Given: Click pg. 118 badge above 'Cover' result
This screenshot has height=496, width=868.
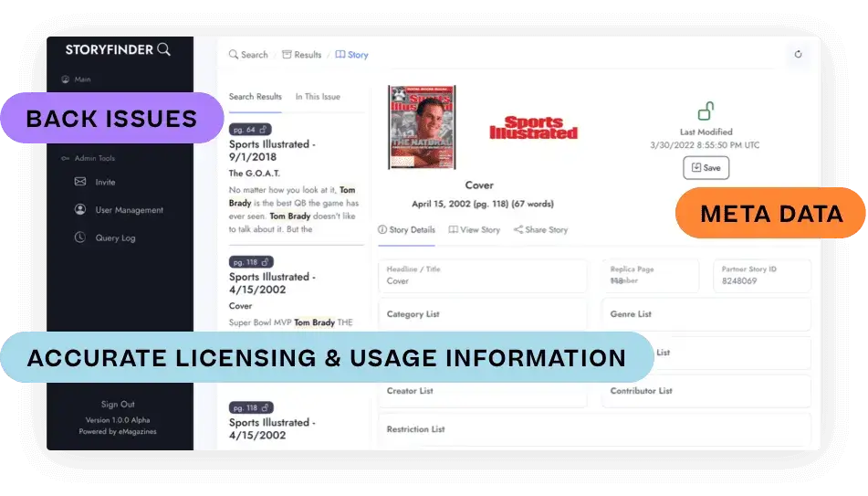Looking at the screenshot, I should 251,261.
